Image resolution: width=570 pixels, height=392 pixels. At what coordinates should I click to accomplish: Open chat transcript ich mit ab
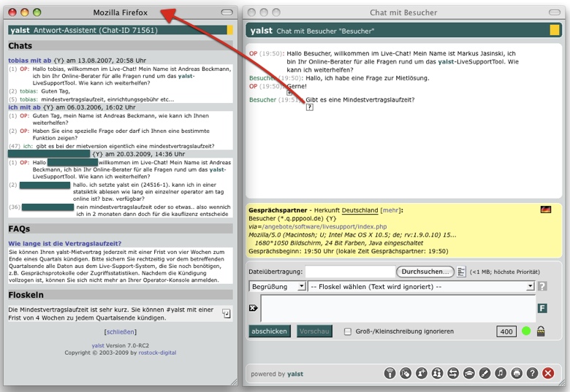click(x=24, y=107)
